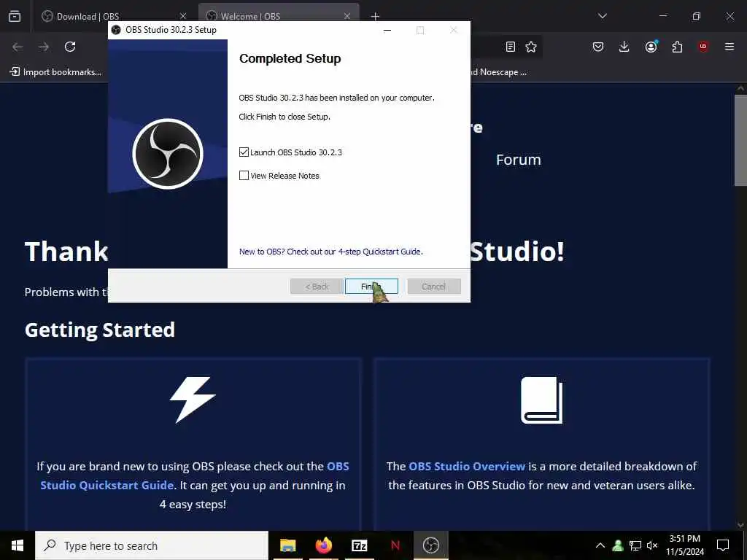The height and width of the screenshot is (560, 747).
Task: Click the disabled Back button in Setup
Action: click(317, 286)
